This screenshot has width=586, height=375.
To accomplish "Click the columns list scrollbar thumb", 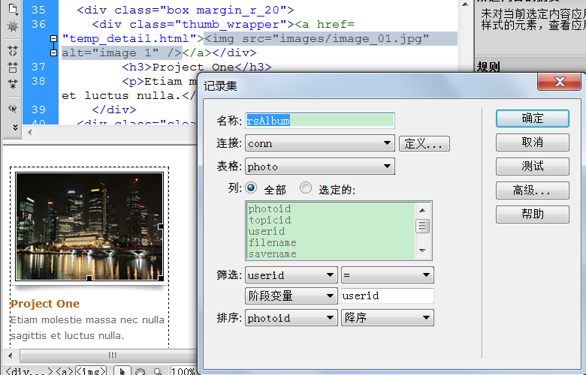I will [422, 226].
